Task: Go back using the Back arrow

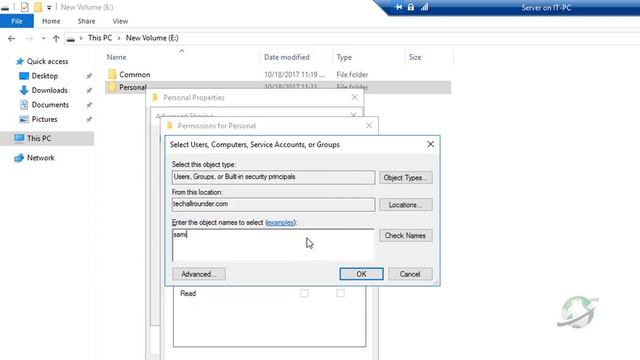Action: pyautogui.click(x=11, y=38)
